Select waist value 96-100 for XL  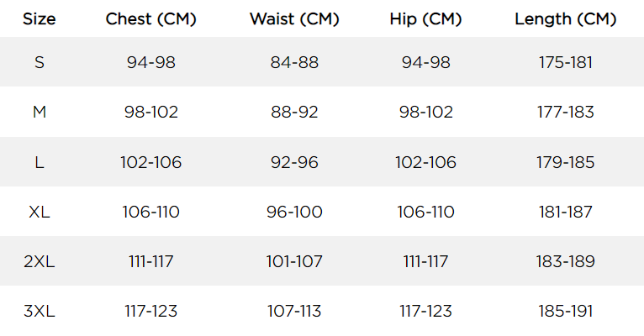[x=294, y=213]
